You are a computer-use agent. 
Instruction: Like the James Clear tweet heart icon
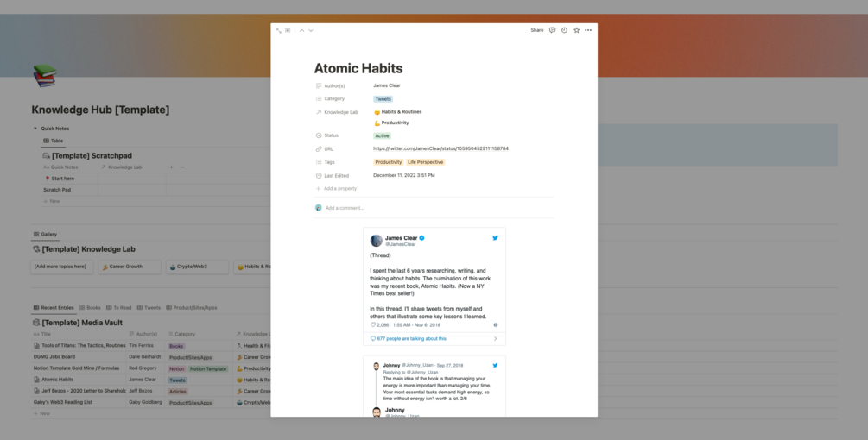point(373,325)
